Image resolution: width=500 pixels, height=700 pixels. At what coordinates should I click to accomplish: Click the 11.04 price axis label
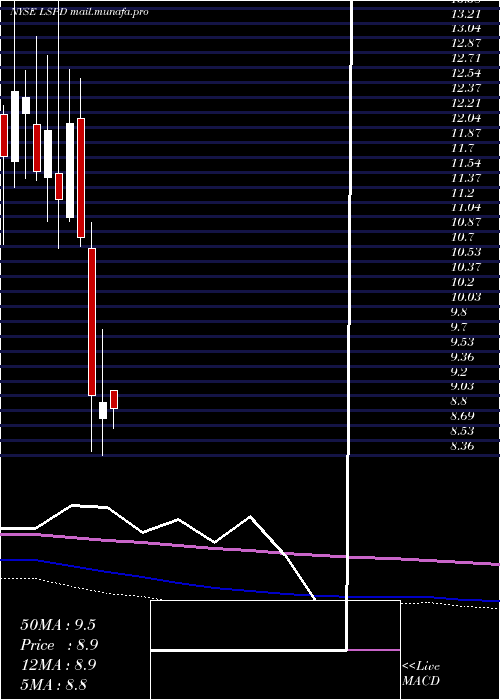tap(466, 208)
